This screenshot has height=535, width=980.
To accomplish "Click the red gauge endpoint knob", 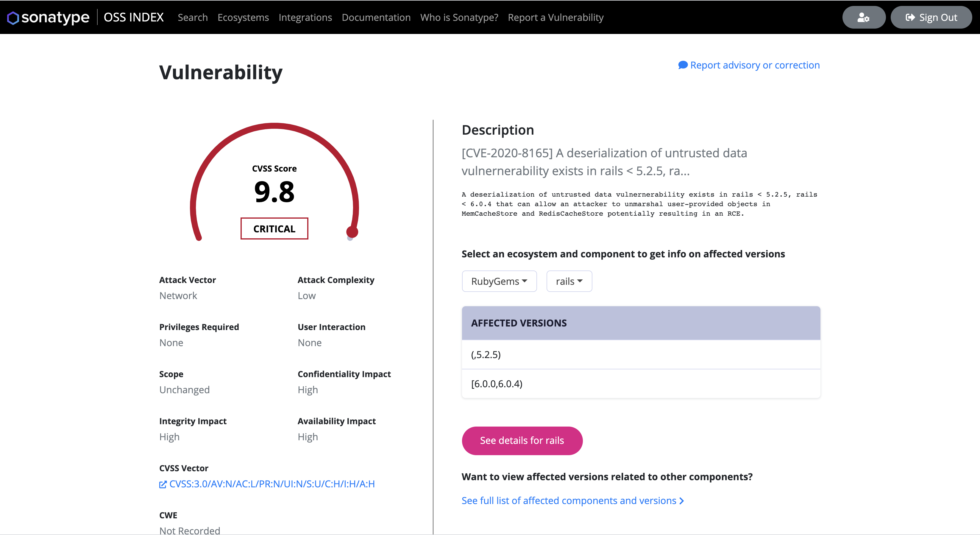I will [x=352, y=231].
